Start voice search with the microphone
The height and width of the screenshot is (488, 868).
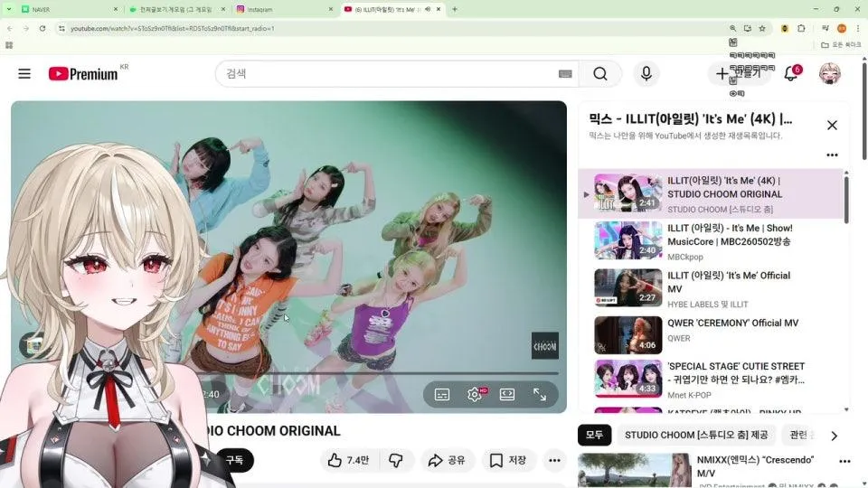click(x=646, y=73)
